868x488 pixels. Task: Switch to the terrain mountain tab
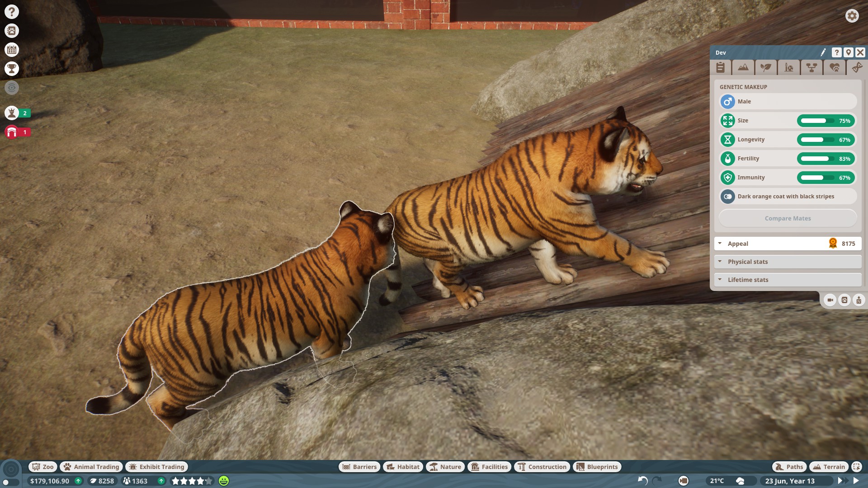click(743, 67)
